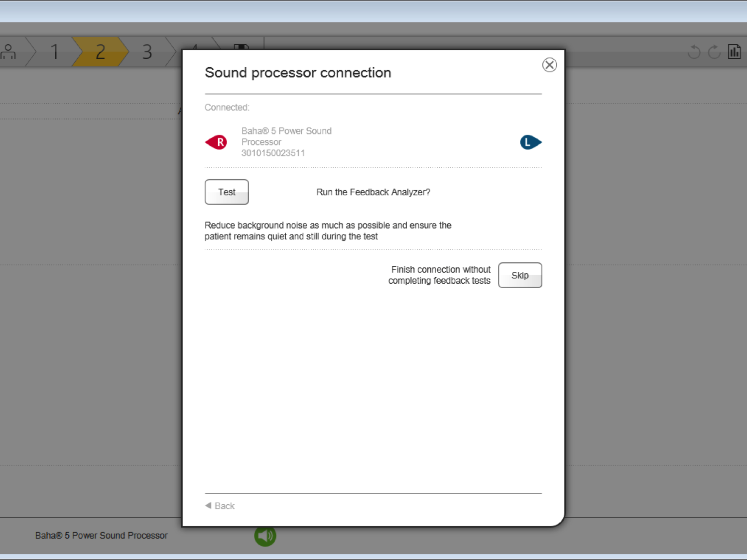Click the serial number 3010150023511
The image size is (747, 560).
pyautogui.click(x=273, y=153)
